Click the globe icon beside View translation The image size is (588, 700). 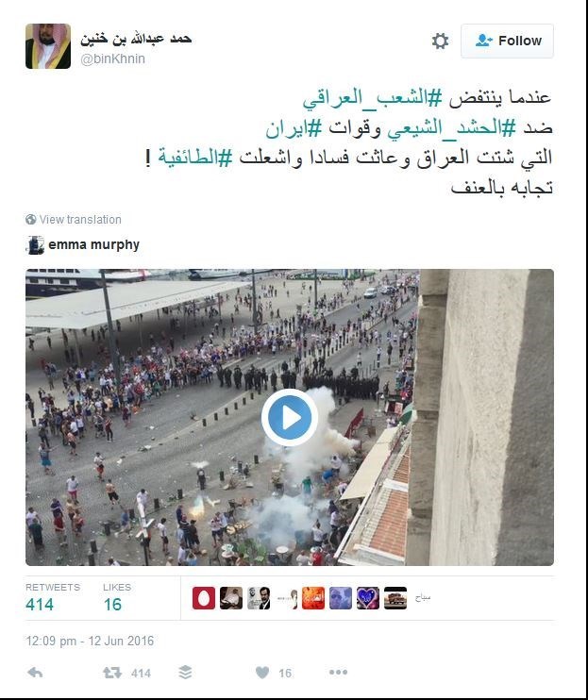click(31, 220)
